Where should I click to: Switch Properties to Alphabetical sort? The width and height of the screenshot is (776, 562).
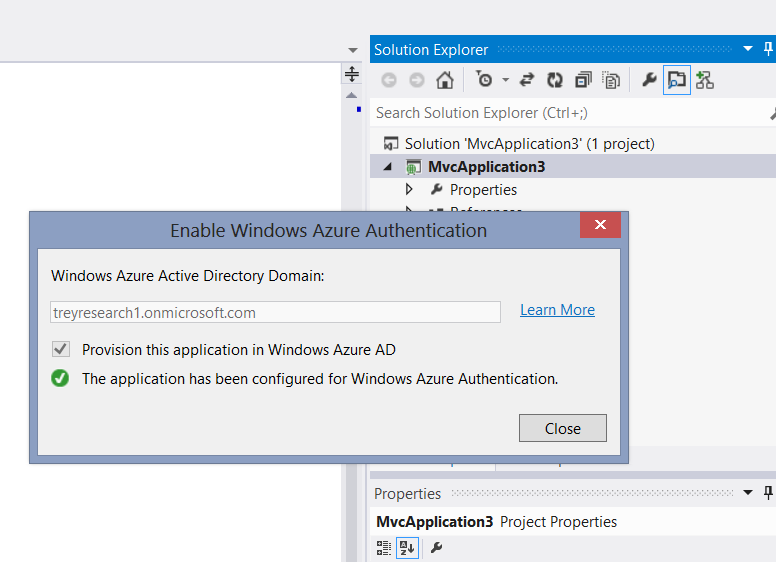pos(407,548)
